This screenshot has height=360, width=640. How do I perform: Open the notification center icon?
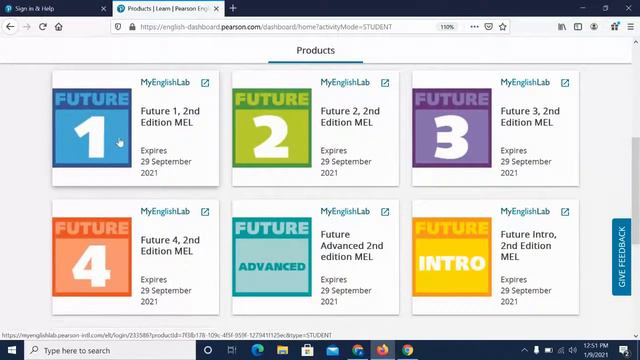coord(624,350)
